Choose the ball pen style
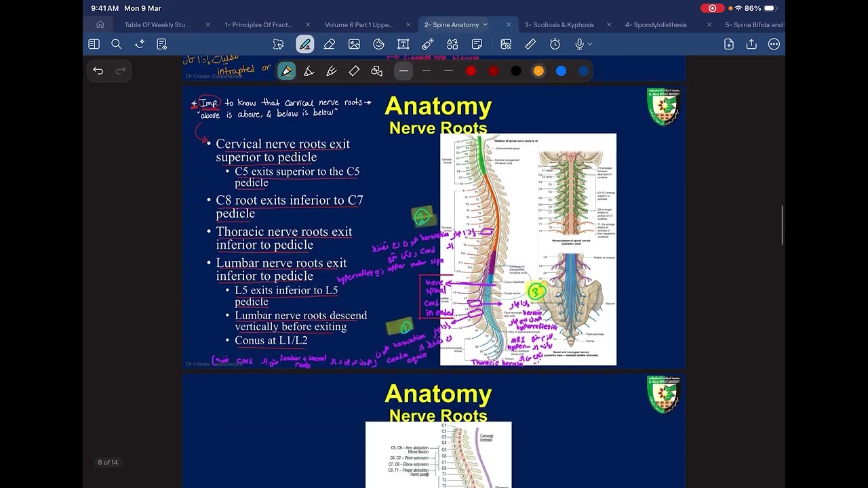This screenshot has width=868, height=488. point(309,71)
